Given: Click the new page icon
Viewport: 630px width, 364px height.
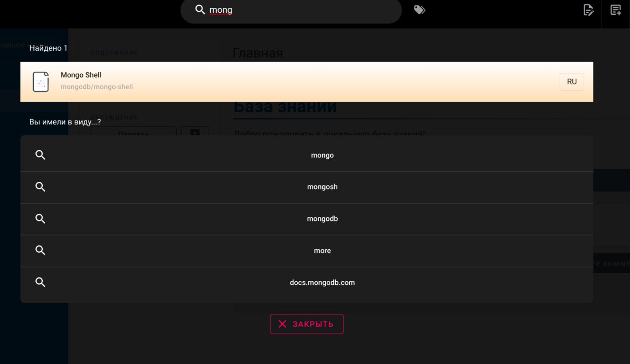Looking at the screenshot, I should coord(616,10).
